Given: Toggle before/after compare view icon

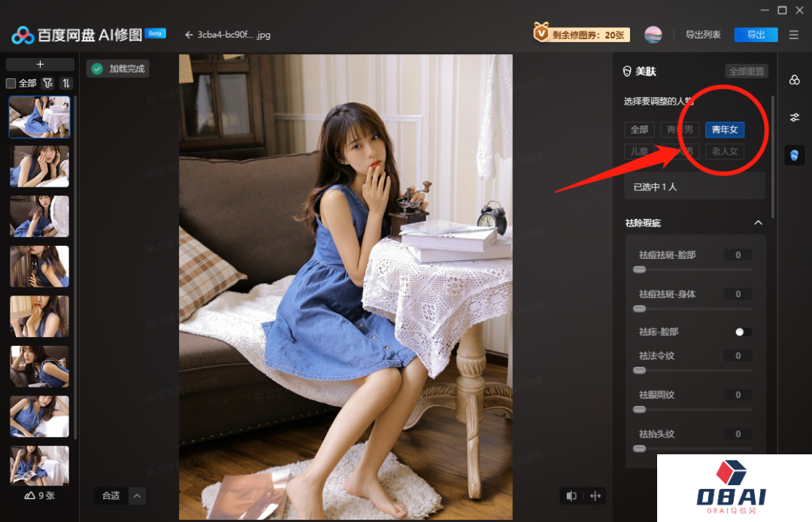Looking at the screenshot, I should [572, 496].
